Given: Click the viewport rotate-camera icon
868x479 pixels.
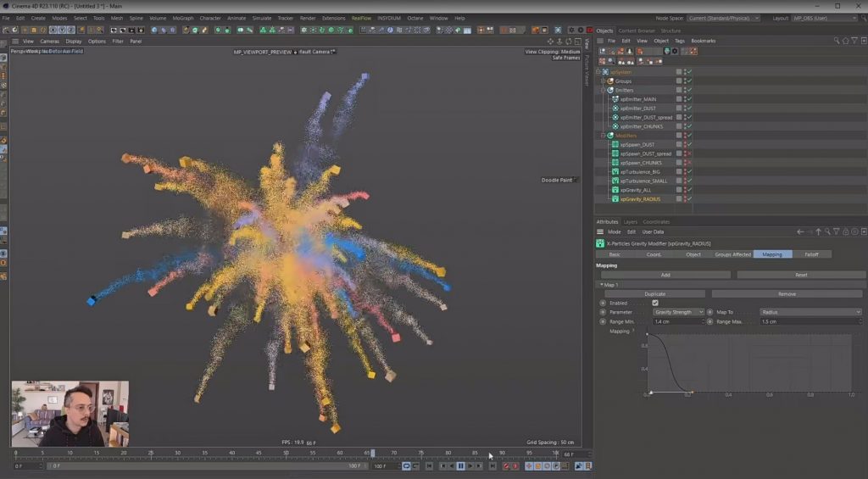Looking at the screenshot, I should (x=569, y=42).
